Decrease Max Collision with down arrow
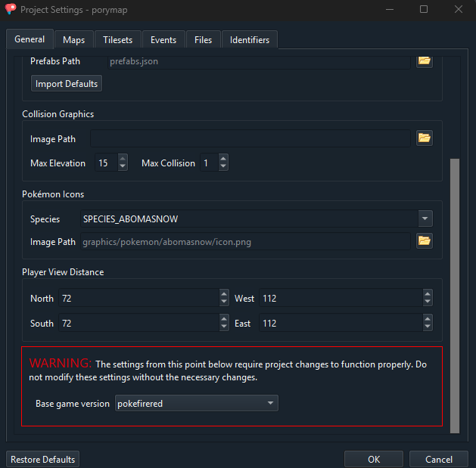Screen dimensions: 476x468 coord(223,167)
